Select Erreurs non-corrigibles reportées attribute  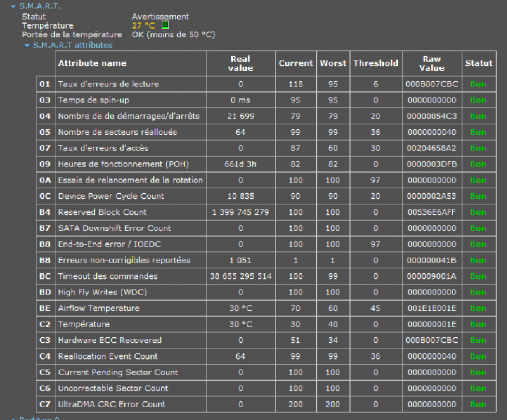pyautogui.click(x=124, y=260)
